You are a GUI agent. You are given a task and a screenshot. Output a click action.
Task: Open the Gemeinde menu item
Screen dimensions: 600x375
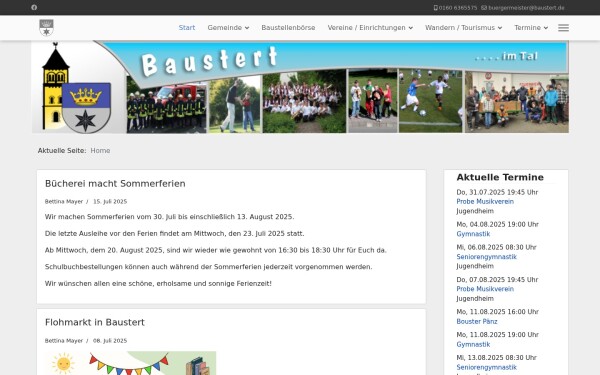(x=225, y=28)
